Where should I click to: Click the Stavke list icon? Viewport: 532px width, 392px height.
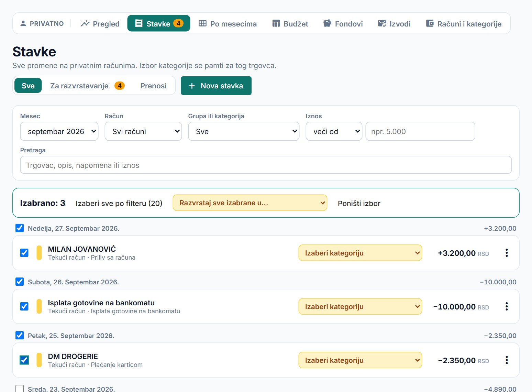tap(139, 23)
